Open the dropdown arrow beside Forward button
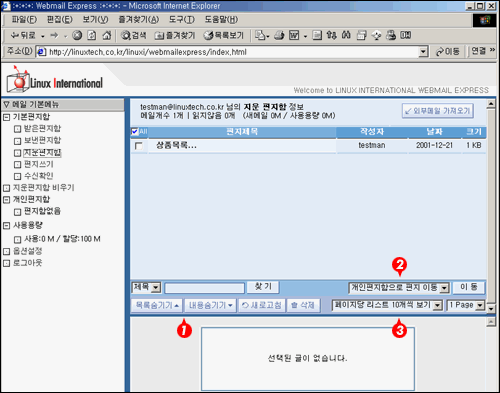 [x=65, y=36]
